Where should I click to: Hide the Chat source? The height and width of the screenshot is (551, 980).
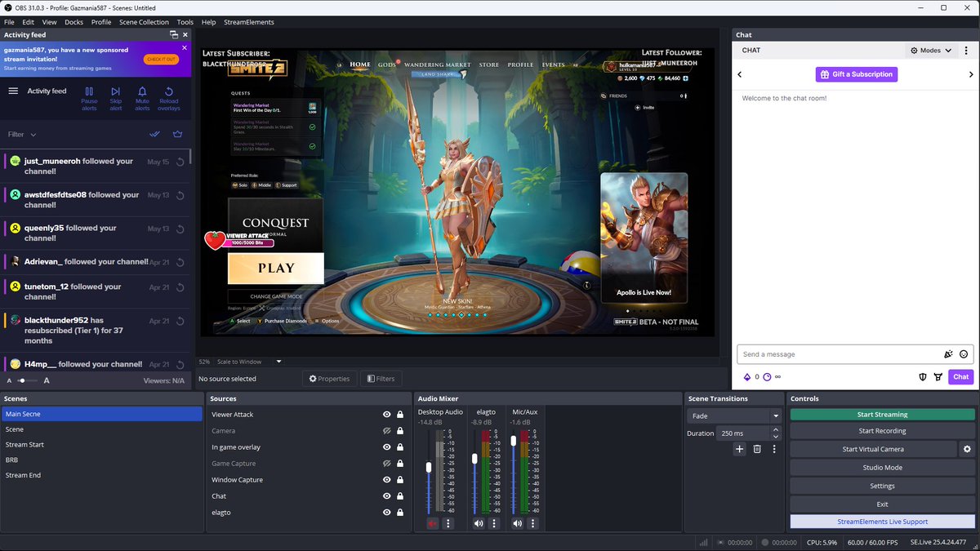click(387, 496)
